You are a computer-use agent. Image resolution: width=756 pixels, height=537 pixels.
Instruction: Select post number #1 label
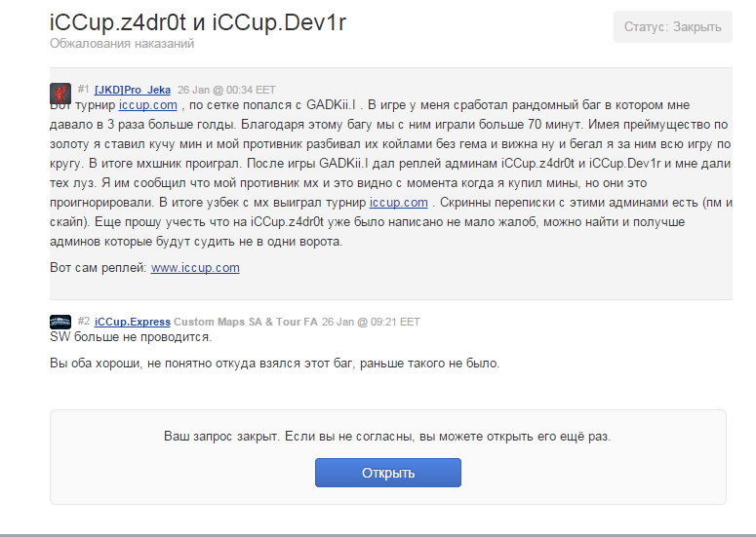click(84, 89)
